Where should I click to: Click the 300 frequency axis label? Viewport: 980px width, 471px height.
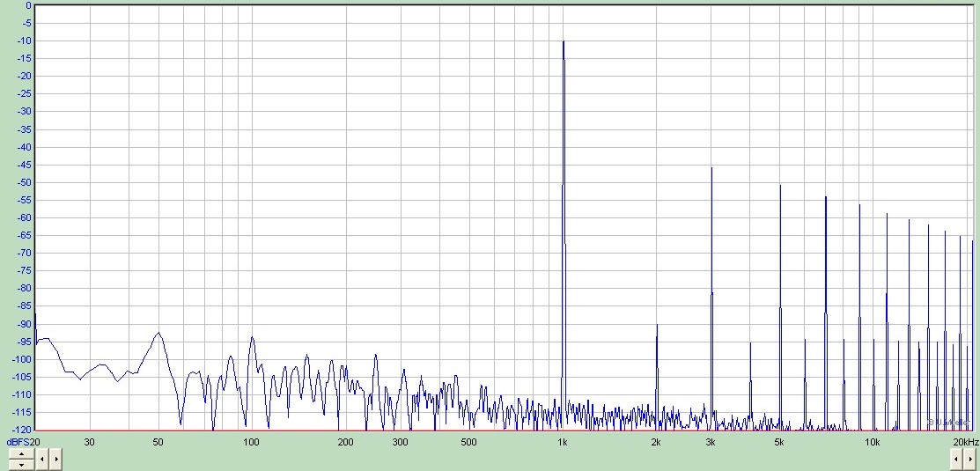click(x=400, y=442)
